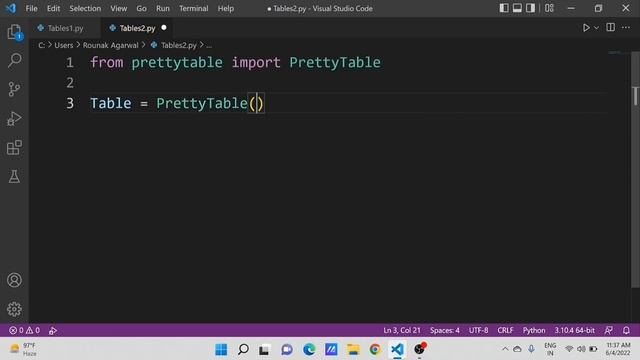640x360 pixels.
Task: Show errors and warnings in status bar
Action: [x=24, y=330]
